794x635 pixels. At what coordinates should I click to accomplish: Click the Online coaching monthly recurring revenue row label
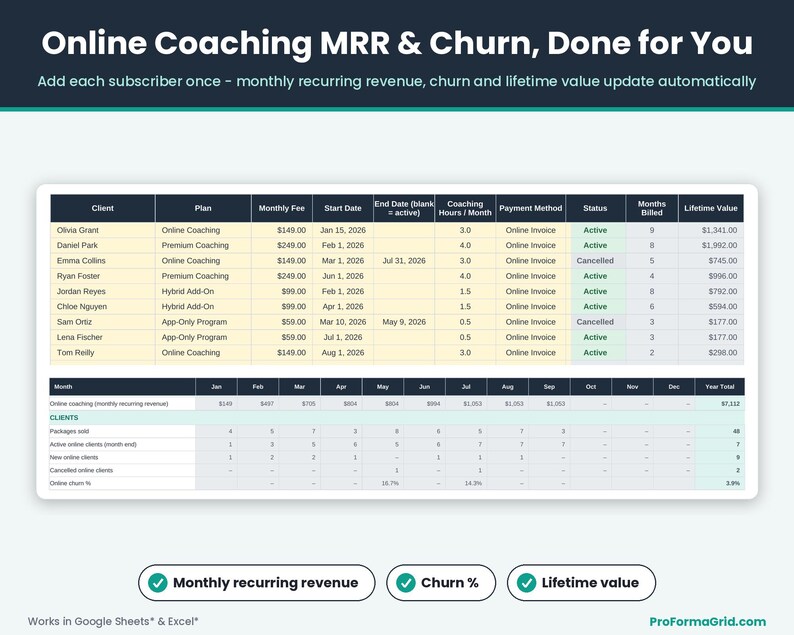[x=109, y=404]
